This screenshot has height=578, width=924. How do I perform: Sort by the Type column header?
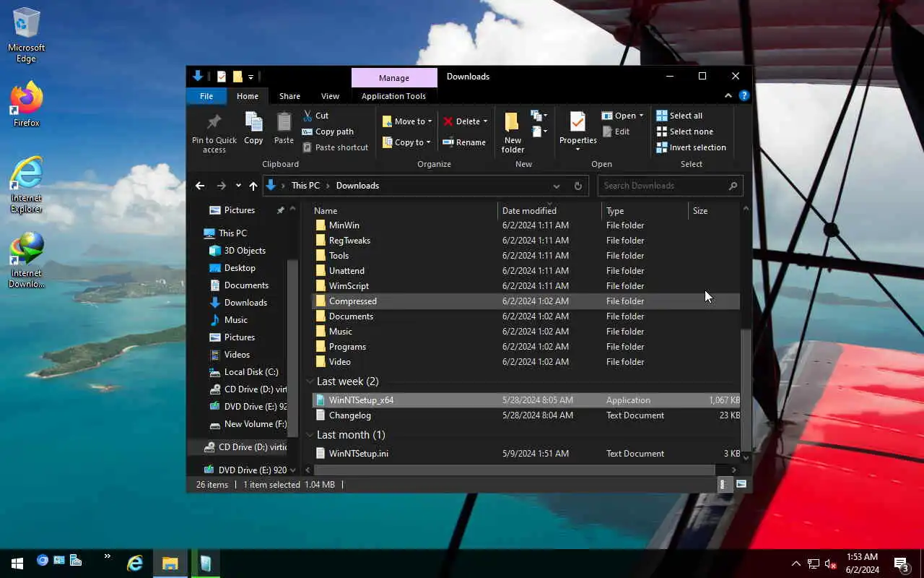[x=645, y=210]
